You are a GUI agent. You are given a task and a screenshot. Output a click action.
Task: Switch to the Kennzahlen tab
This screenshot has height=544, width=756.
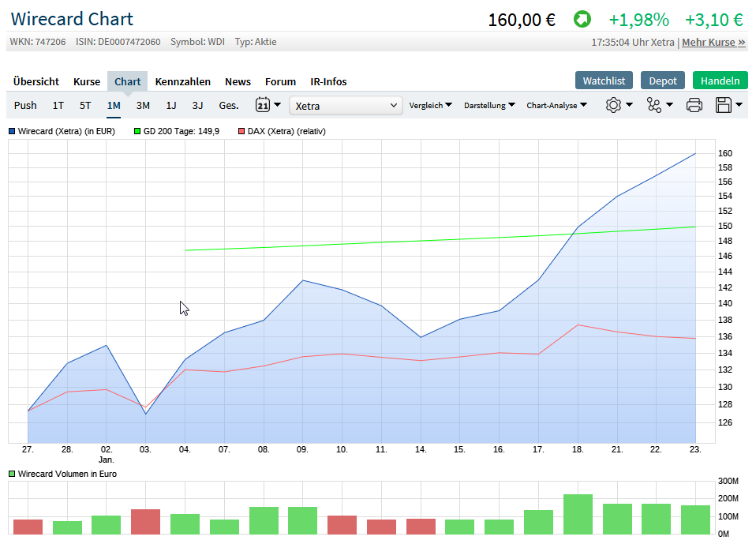click(x=182, y=81)
